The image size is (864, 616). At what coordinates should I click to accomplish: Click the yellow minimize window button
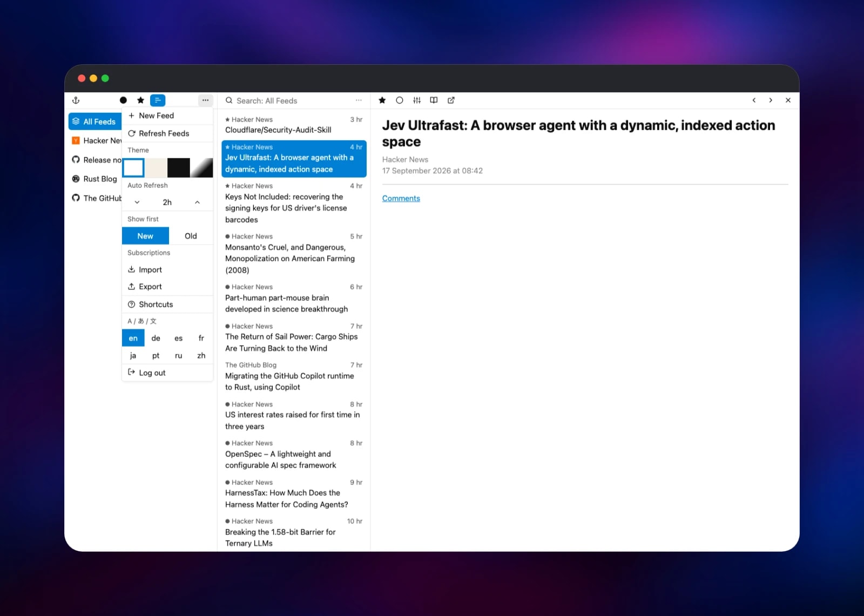click(93, 78)
